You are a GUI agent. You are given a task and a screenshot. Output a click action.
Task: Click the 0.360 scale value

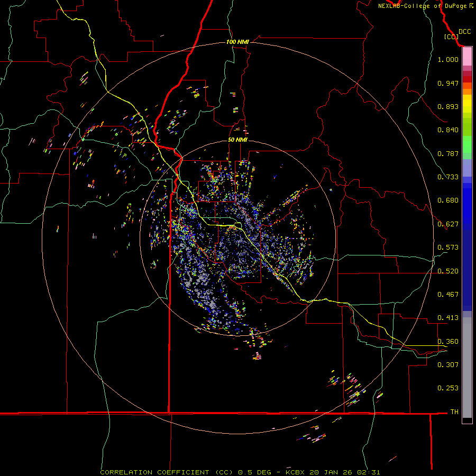448,342
